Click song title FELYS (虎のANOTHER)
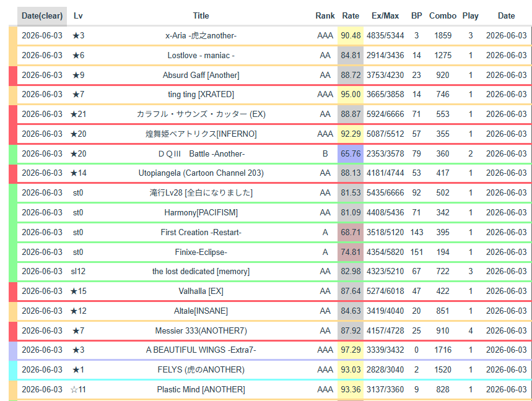The image size is (532, 401). tap(201, 369)
